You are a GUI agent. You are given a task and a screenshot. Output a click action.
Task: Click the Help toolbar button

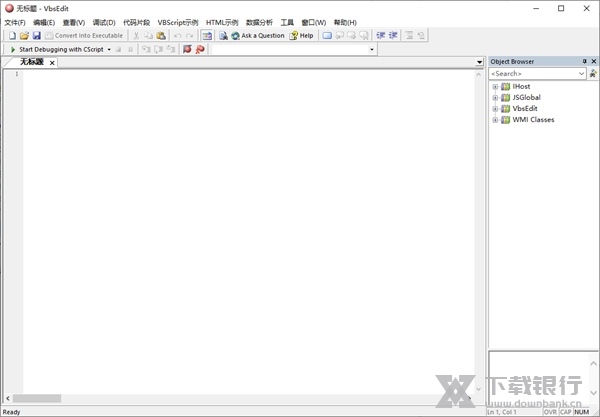301,35
